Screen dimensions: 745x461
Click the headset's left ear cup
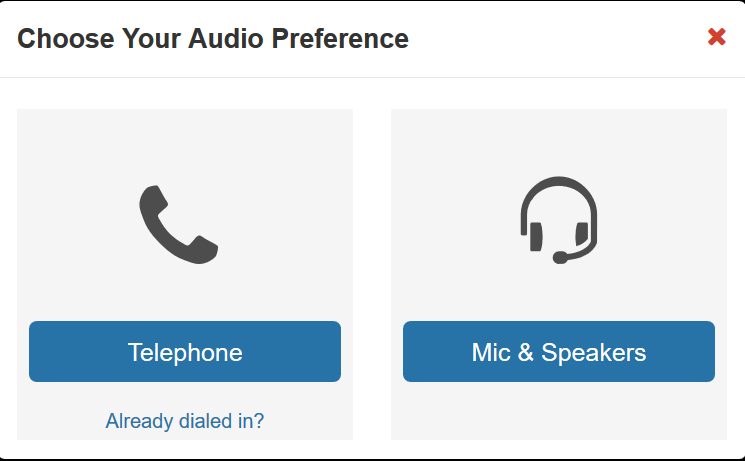pyautogui.click(x=536, y=236)
